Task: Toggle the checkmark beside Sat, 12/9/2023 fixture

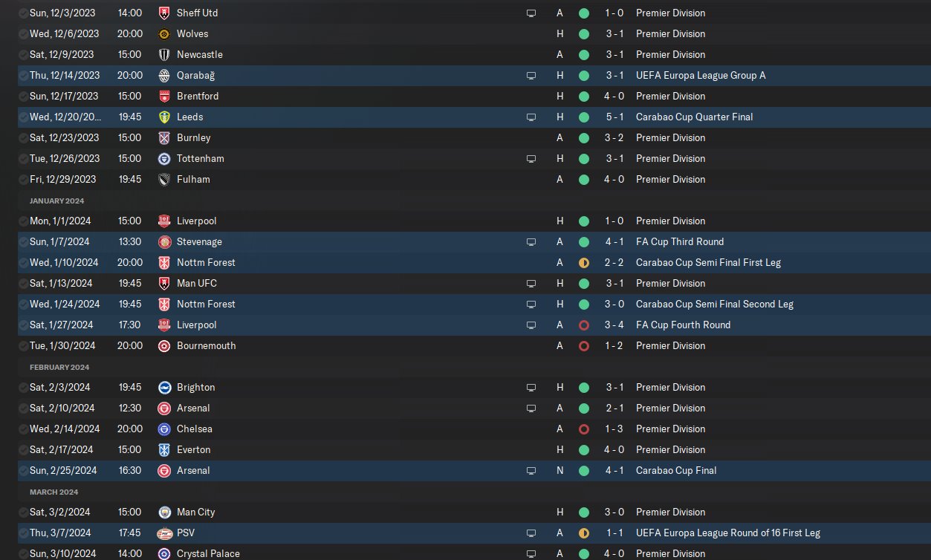Action: tap(24, 54)
